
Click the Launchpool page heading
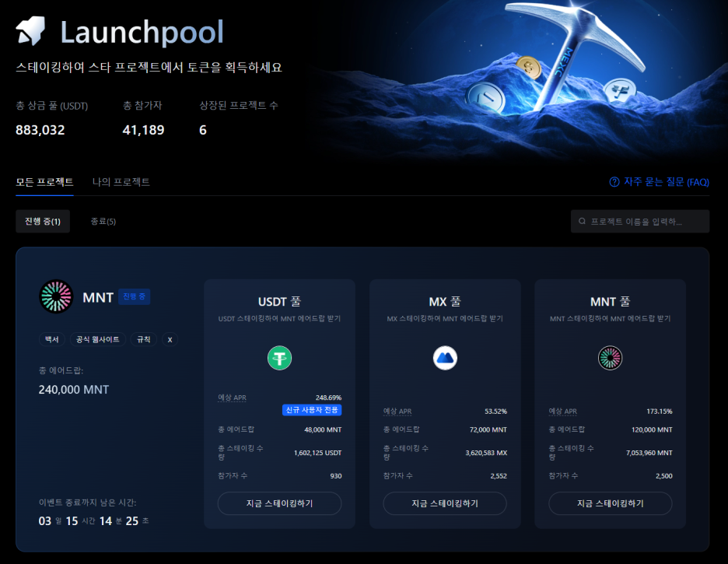point(142,32)
